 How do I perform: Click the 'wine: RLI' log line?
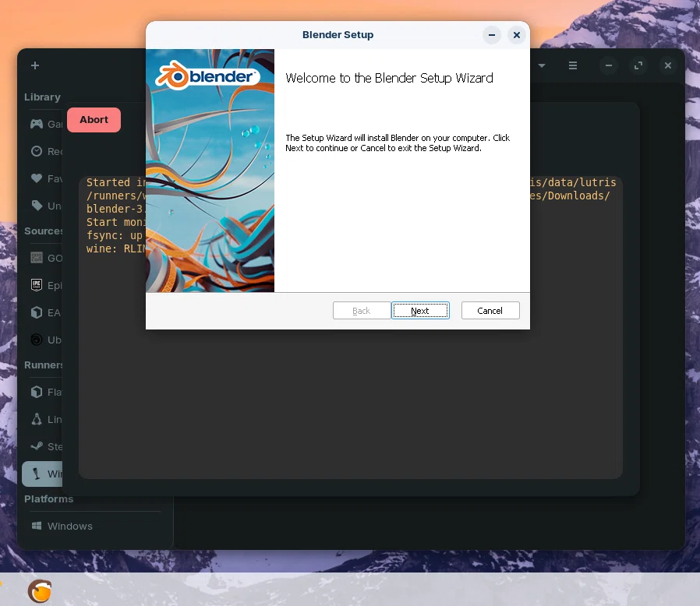115,248
